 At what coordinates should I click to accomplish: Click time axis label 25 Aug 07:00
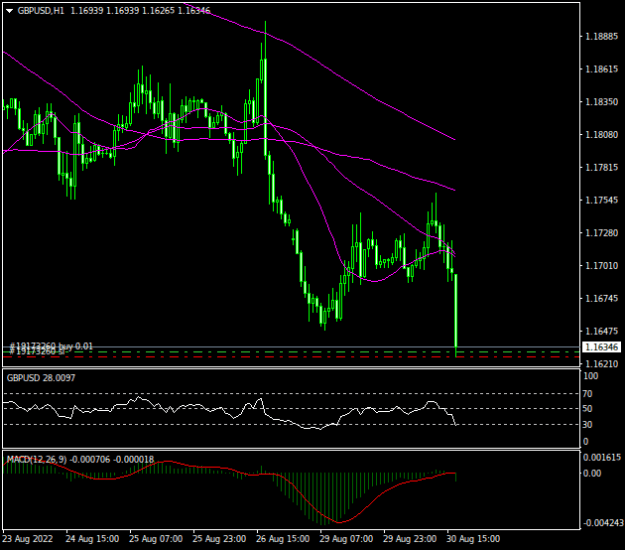coord(156,539)
